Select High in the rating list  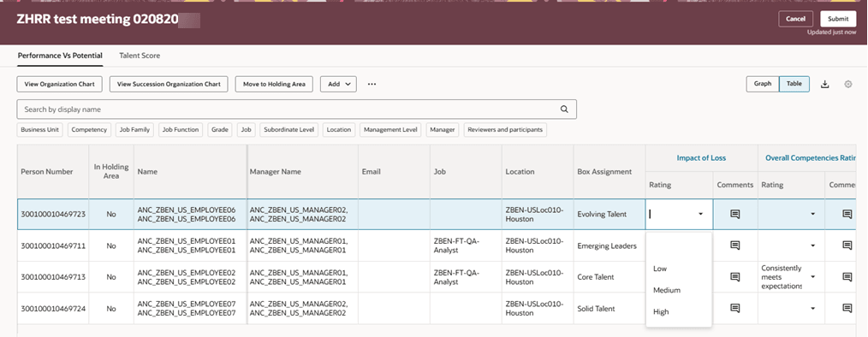click(679, 311)
